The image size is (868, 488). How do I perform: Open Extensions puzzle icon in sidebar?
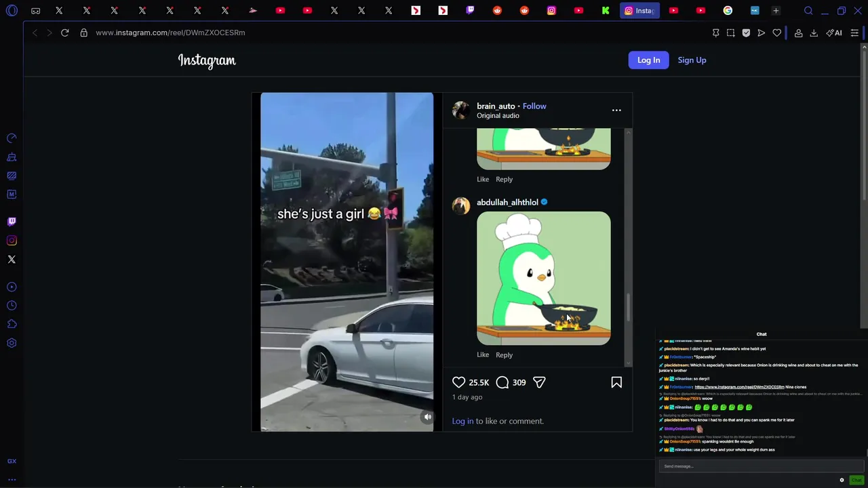12,324
